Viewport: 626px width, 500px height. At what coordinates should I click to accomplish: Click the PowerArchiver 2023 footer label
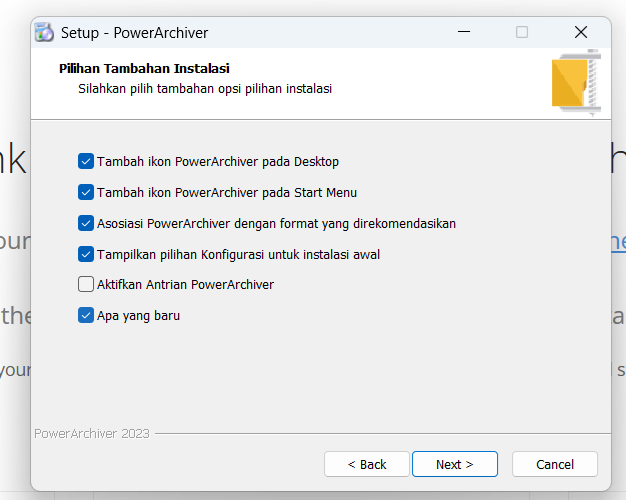tap(92, 434)
